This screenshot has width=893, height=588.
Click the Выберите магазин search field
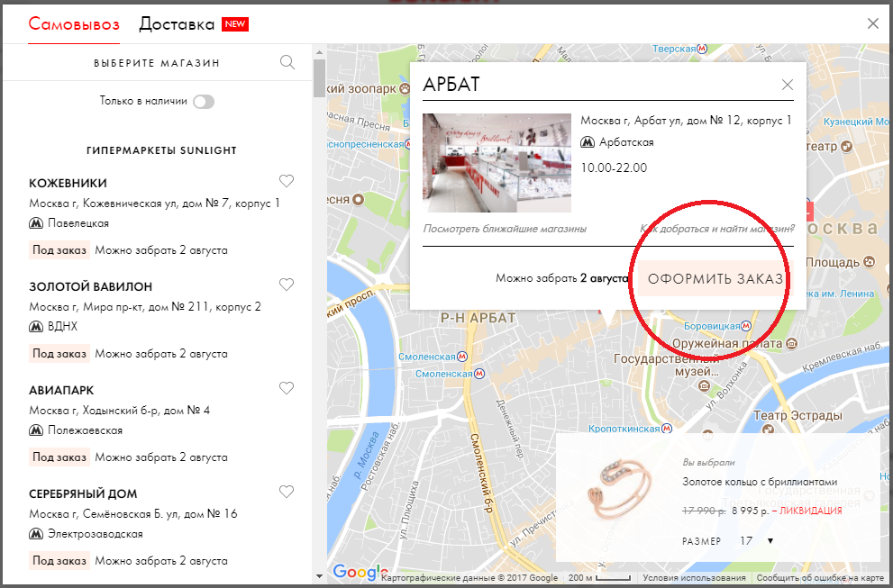[157, 63]
